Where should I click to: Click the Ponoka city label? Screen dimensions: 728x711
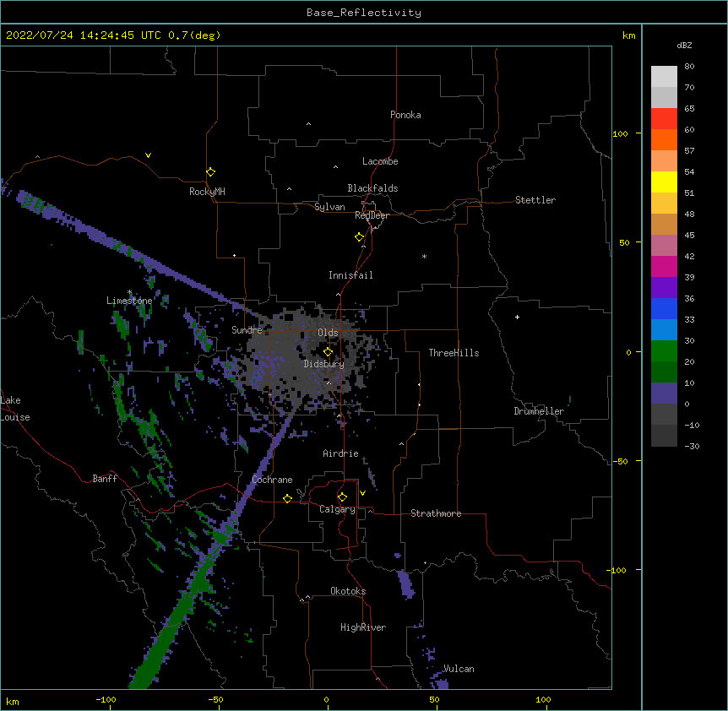point(405,115)
